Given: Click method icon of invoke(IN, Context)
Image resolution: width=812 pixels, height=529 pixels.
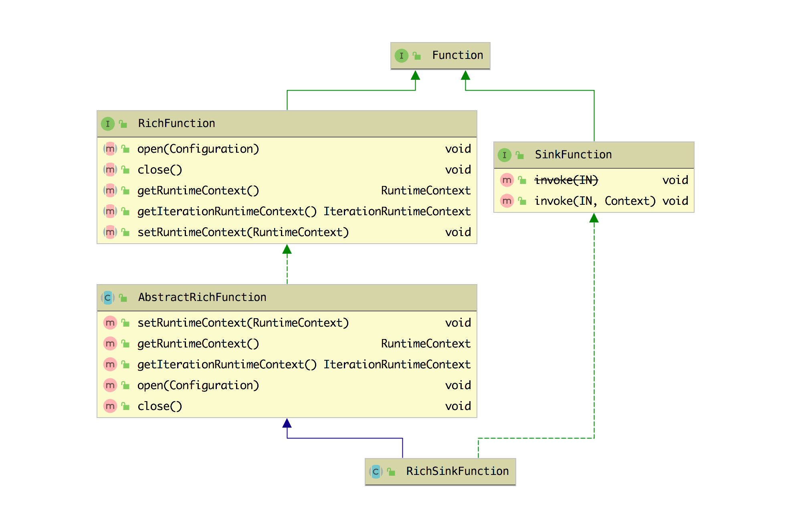Looking at the screenshot, I should [507, 201].
